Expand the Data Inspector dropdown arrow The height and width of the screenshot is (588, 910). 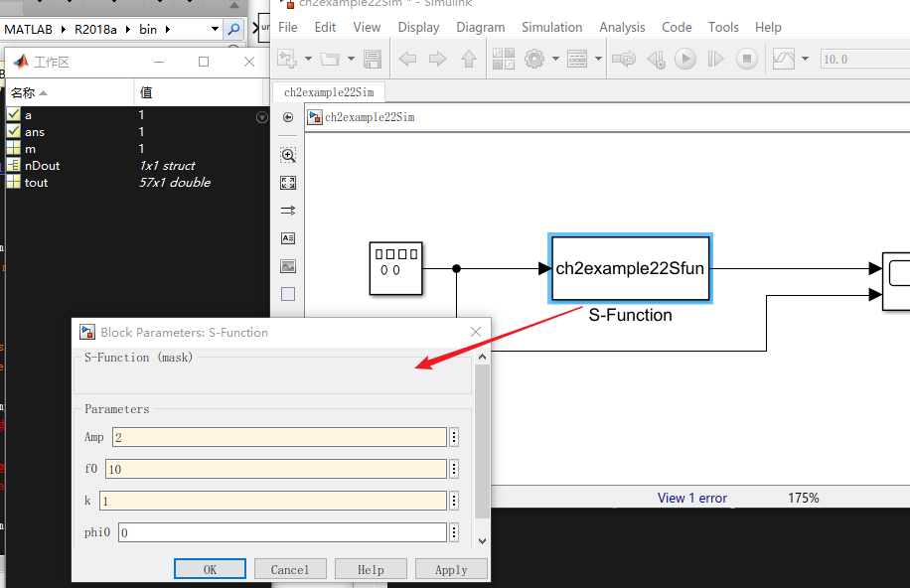pos(805,59)
